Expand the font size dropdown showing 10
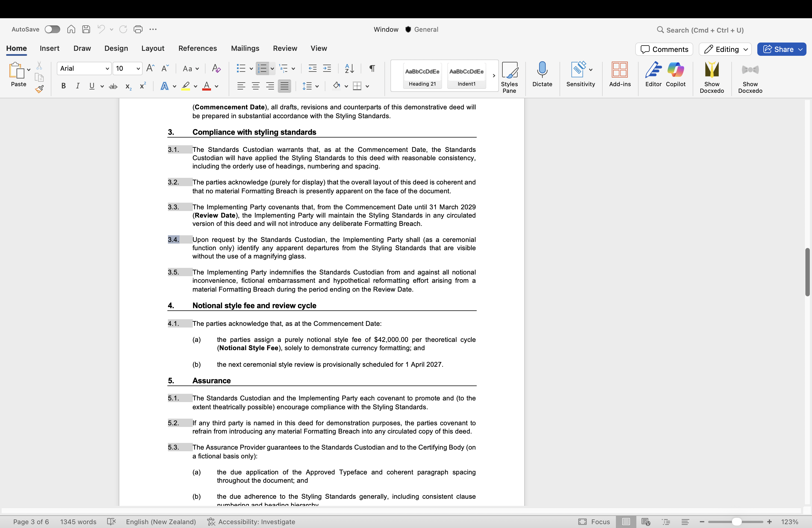This screenshot has width=812, height=528. (138, 68)
